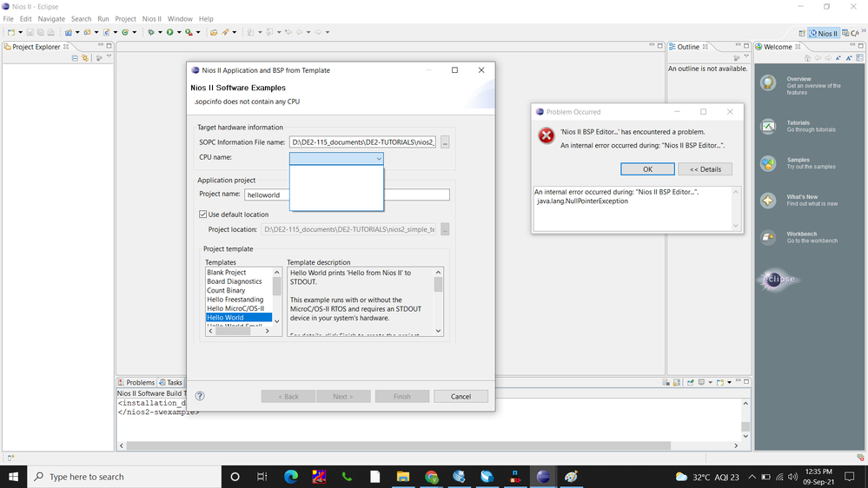
Task: Open the Nios II menu
Action: (x=152, y=18)
